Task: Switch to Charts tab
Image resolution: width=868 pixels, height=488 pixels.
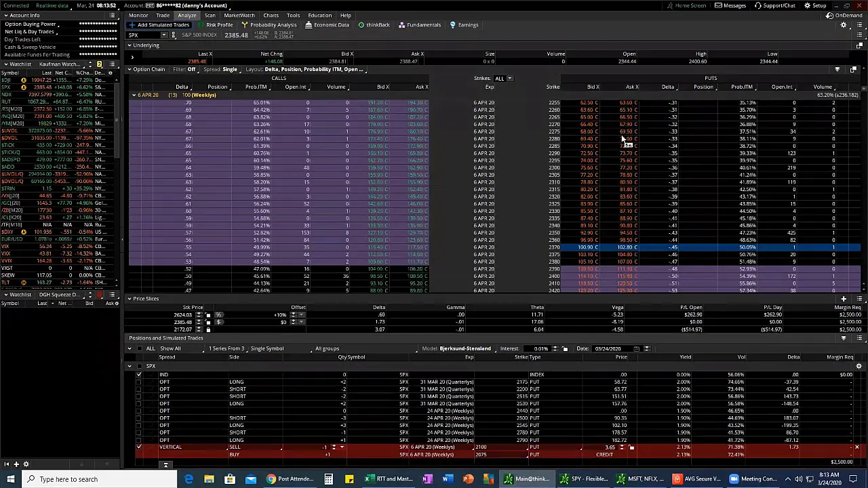Action: click(271, 15)
